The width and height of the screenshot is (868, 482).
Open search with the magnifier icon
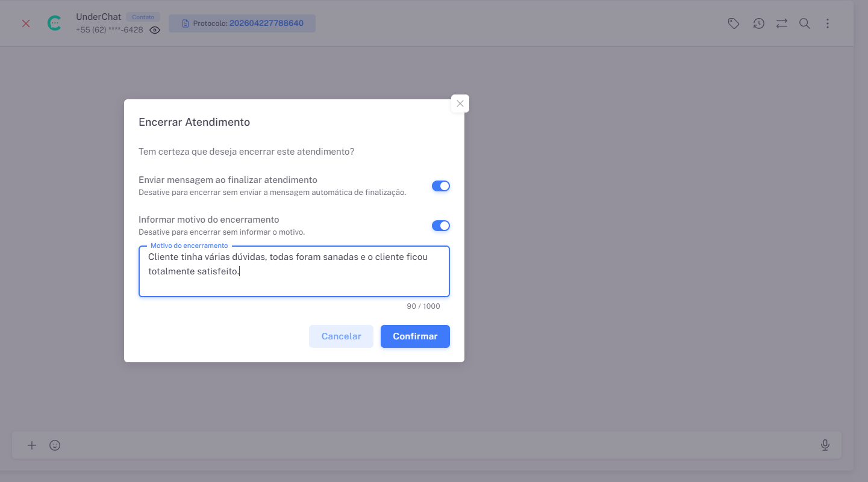804,23
